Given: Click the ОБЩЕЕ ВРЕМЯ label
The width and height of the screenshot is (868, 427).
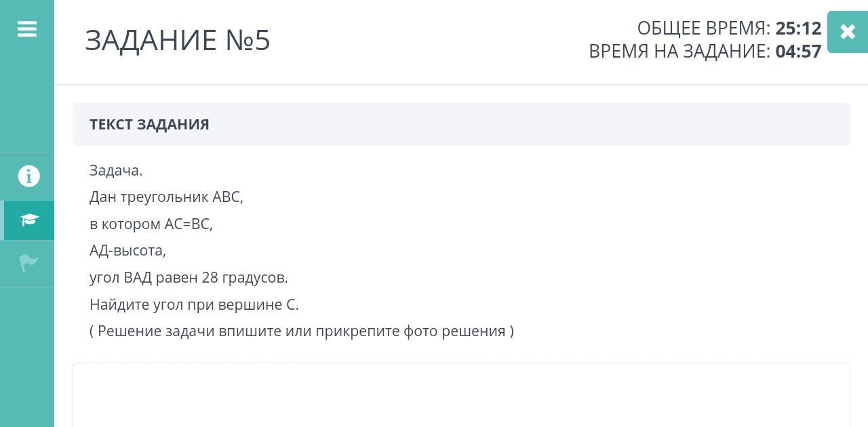Looking at the screenshot, I should (703, 28).
